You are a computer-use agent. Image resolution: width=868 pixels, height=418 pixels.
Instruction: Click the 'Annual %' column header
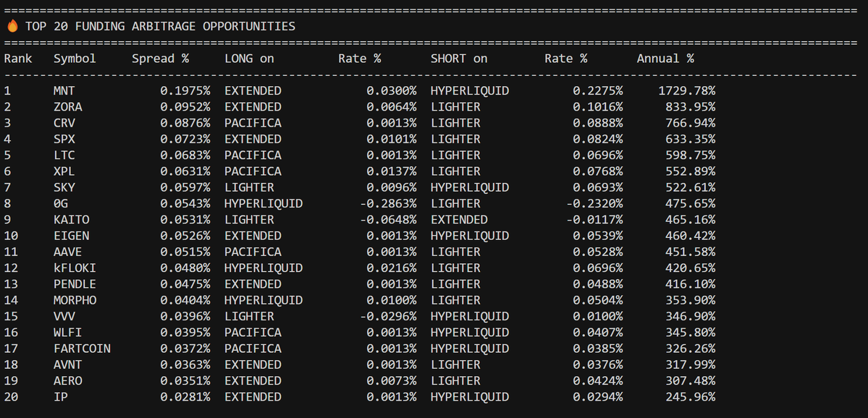point(665,59)
